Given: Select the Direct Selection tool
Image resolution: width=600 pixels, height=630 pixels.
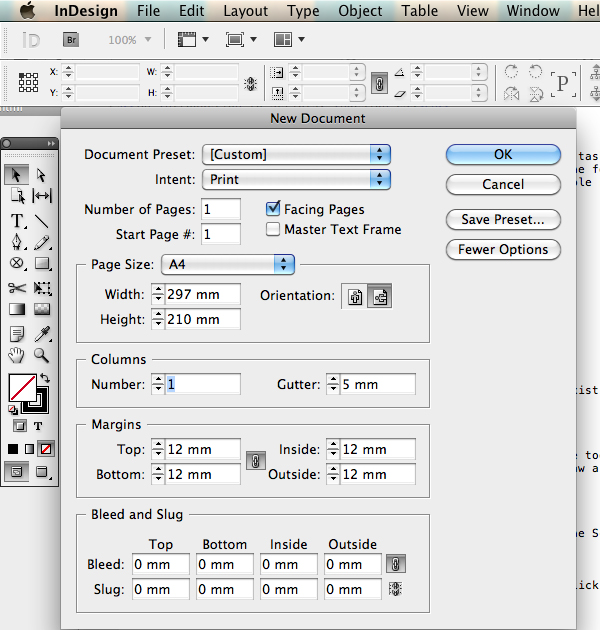Looking at the screenshot, I should click(41, 175).
